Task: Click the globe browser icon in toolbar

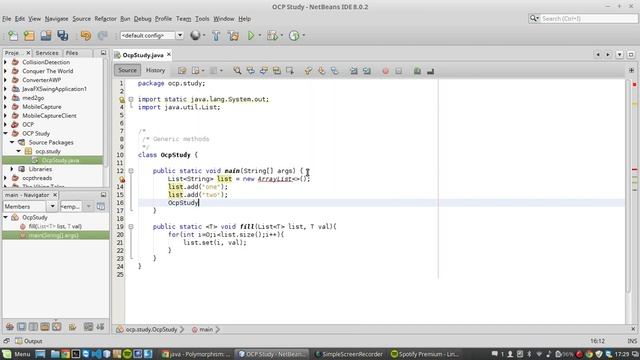Action: pos(195,36)
